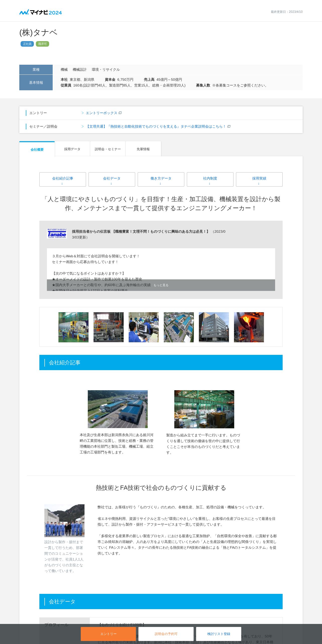The height and width of the screenshot is (644, 322).
Task: Open the molten metal furnace thumbnail
Action: click(x=249, y=327)
